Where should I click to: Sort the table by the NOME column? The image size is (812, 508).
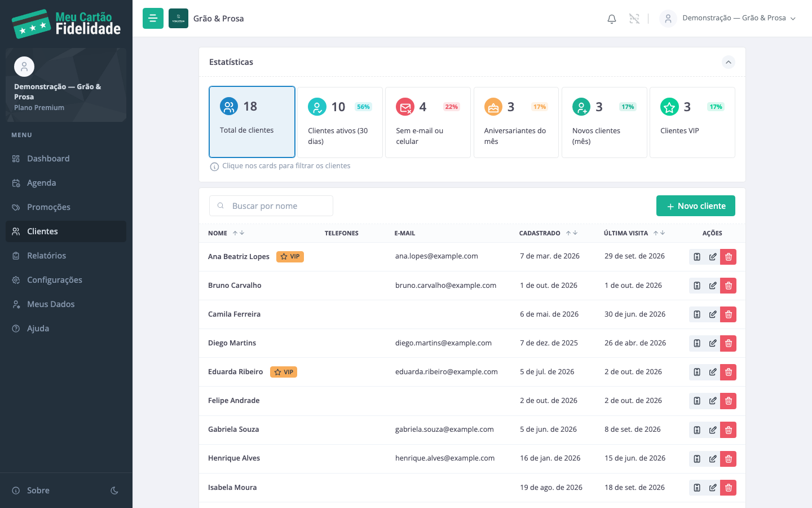pos(226,233)
